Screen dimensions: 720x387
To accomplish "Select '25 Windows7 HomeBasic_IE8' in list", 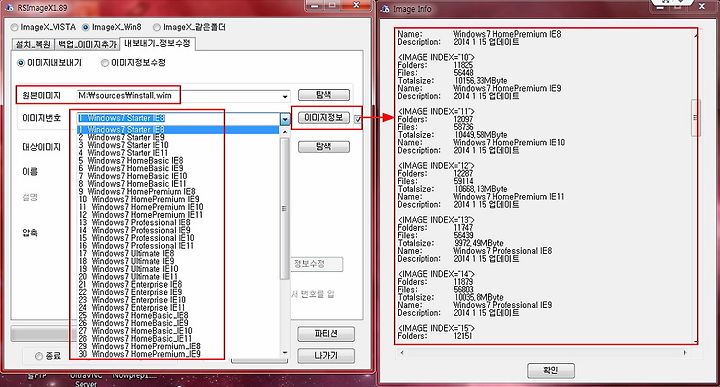I will (178, 316).
